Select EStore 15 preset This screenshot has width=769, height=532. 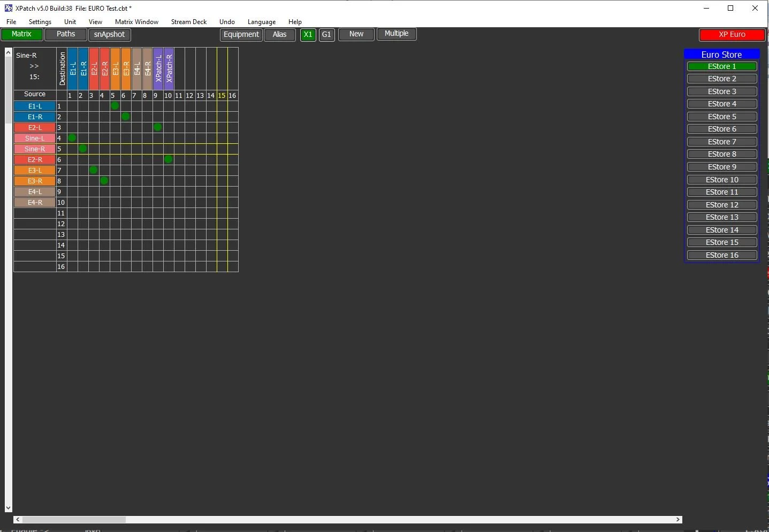(722, 242)
